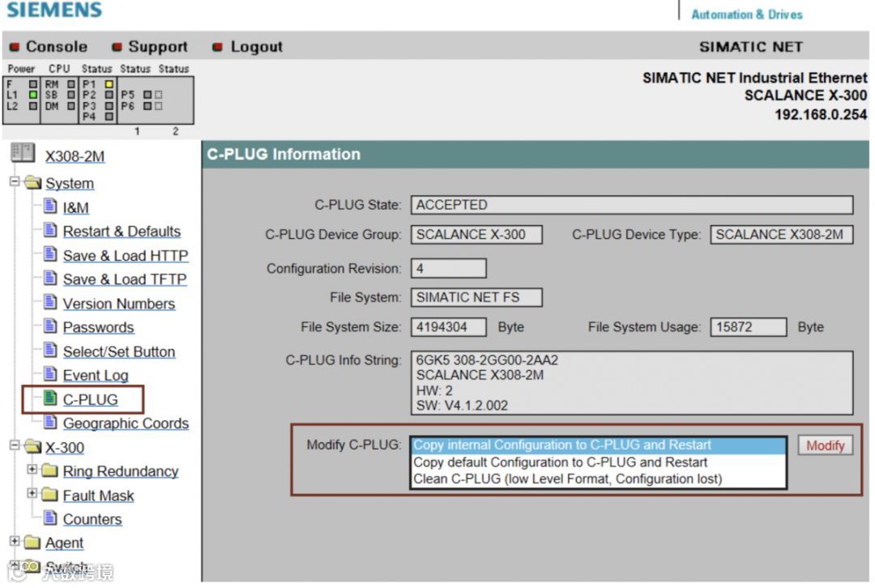Image resolution: width=875 pixels, height=588 pixels.
Task: Click the Select/Set Button page icon
Action: pos(51,351)
